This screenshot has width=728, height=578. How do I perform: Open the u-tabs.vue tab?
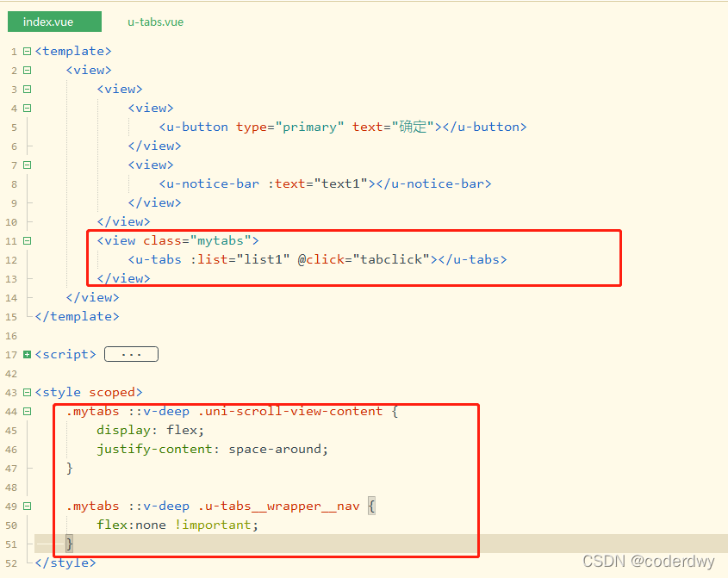[156, 22]
